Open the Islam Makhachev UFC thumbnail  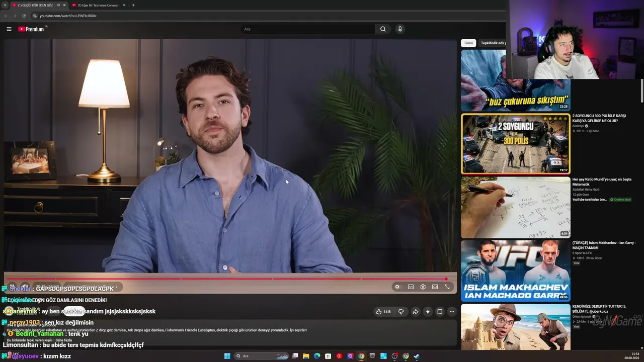[x=516, y=270]
